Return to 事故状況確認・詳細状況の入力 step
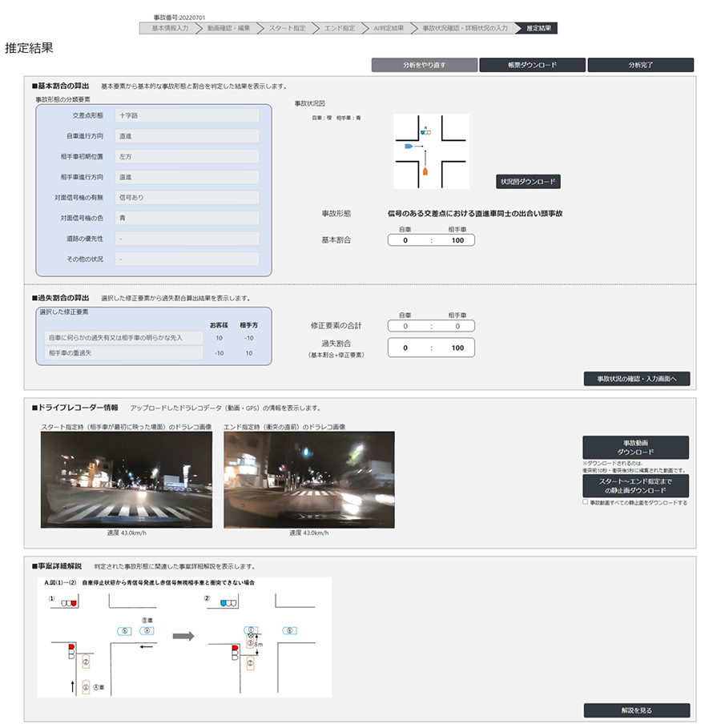This screenshot has height=728, width=721. tap(465, 28)
